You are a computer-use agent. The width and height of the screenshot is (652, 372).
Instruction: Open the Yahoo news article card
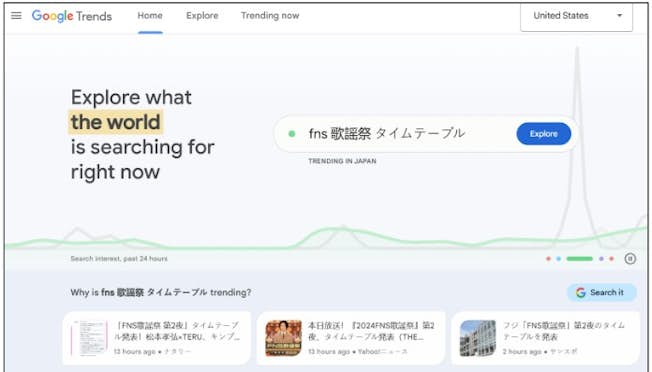tap(351, 338)
